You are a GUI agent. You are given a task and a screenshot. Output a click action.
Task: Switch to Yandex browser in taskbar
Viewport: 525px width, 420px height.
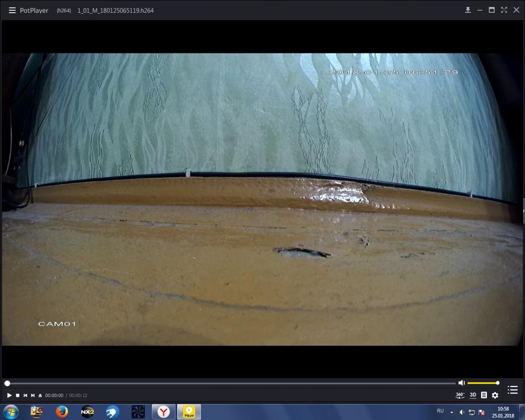[x=164, y=412]
